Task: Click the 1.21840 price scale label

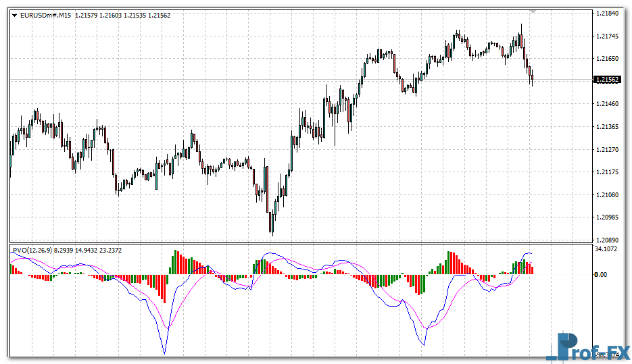Action: [608, 14]
